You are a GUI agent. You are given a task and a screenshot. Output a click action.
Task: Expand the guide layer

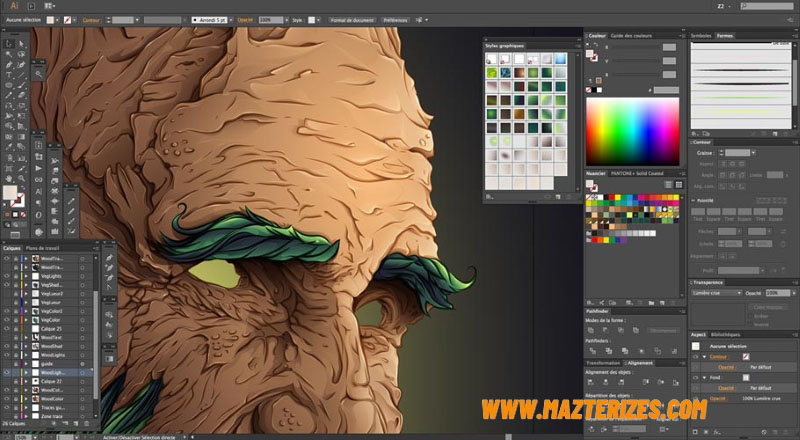26,364
